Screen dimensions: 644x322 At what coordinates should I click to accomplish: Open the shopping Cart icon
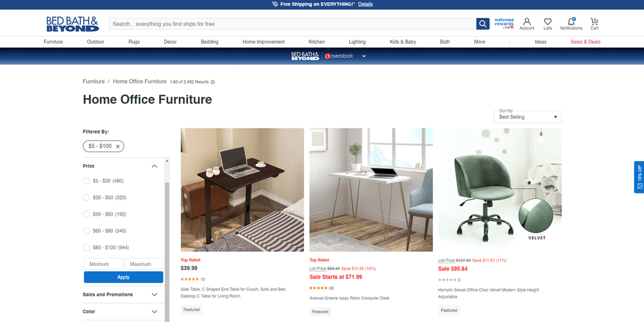(594, 24)
